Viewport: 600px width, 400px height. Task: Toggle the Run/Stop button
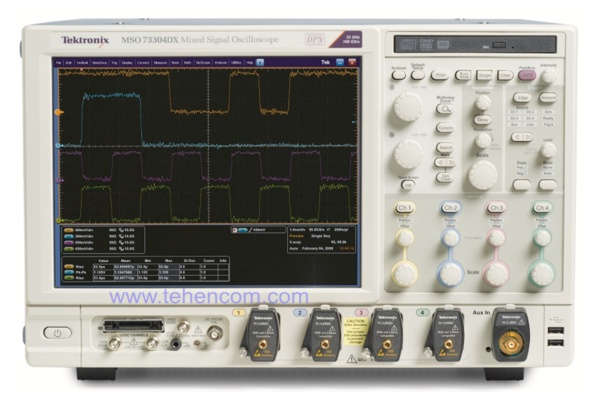pos(463,75)
